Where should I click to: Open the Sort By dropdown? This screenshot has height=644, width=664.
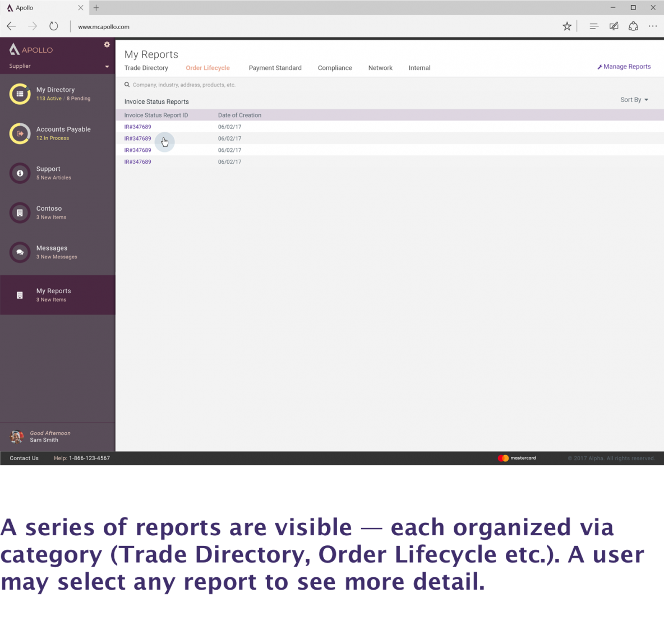pyautogui.click(x=633, y=100)
